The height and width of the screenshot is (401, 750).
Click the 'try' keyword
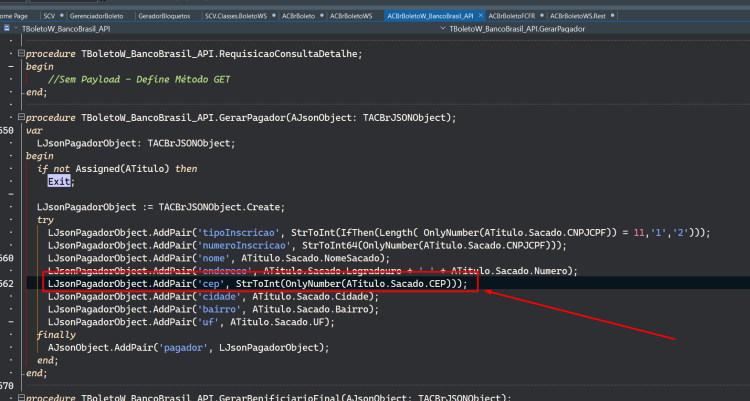[x=45, y=220]
